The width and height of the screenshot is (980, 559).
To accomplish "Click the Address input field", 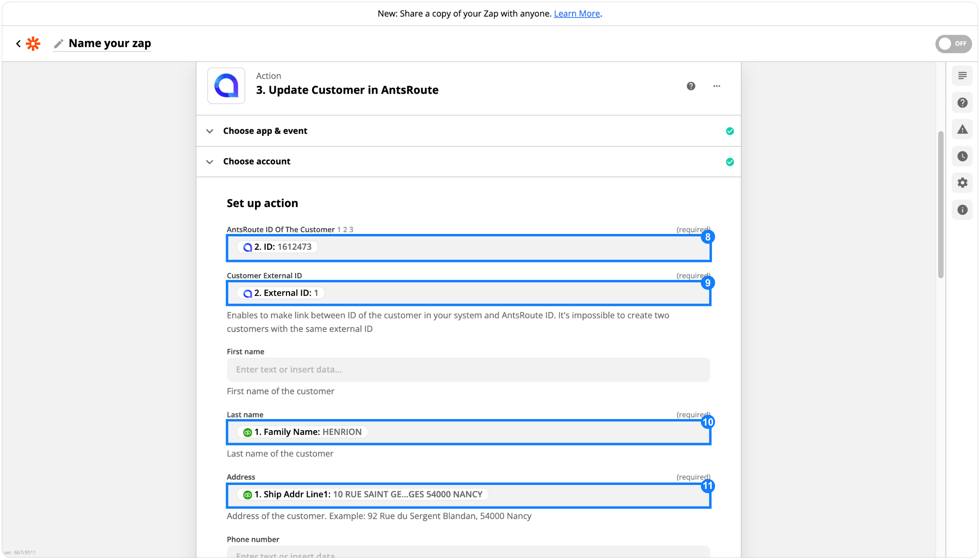I will coord(468,495).
